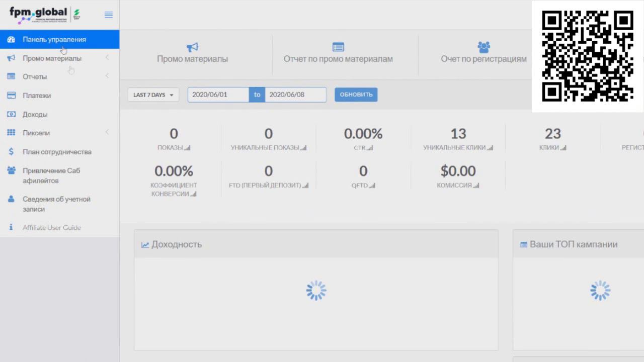This screenshot has height=362, width=644.
Task: Click the Доходность panel heading
Action: [177, 244]
